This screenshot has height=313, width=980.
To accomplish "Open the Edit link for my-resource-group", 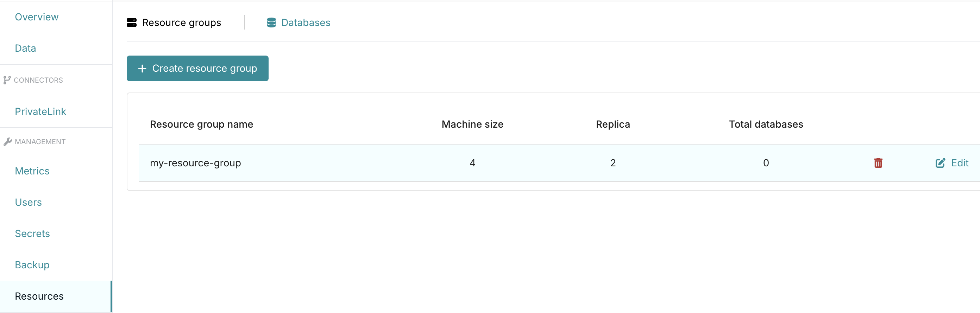I will pyautogui.click(x=951, y=163).
